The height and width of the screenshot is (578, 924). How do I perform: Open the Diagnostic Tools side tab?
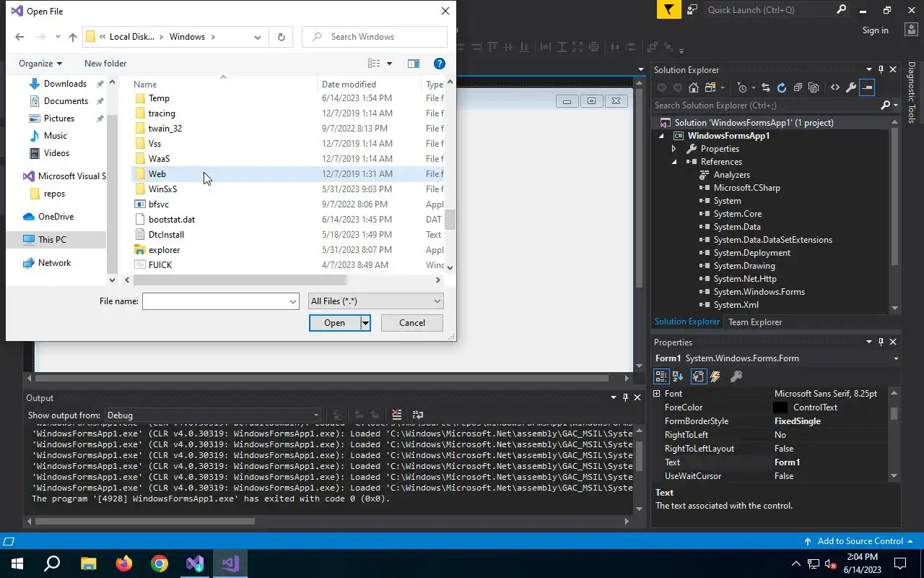[912, 92]
